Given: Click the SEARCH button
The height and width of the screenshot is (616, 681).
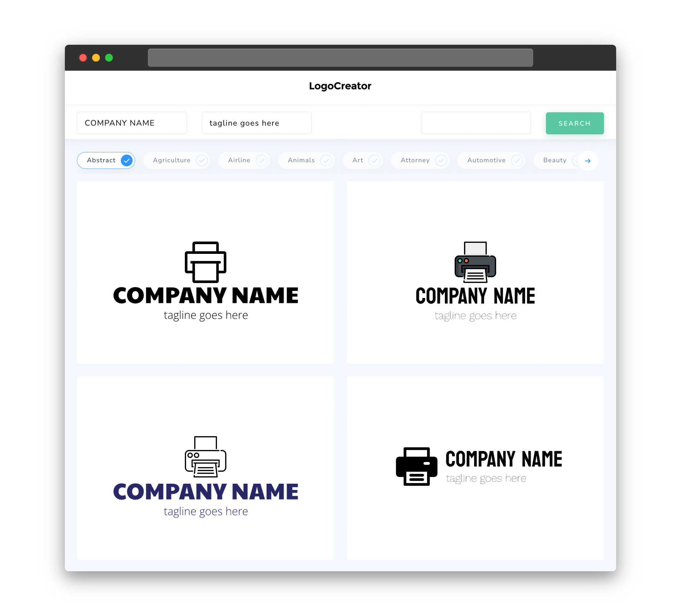Looking at the screenshot, I should pyautogui.click(x=574, y=123).
